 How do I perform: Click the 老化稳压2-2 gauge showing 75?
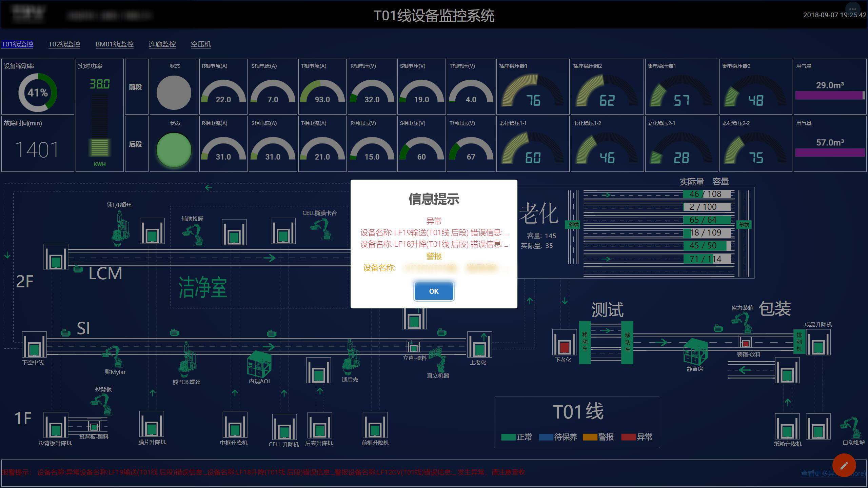756,148
